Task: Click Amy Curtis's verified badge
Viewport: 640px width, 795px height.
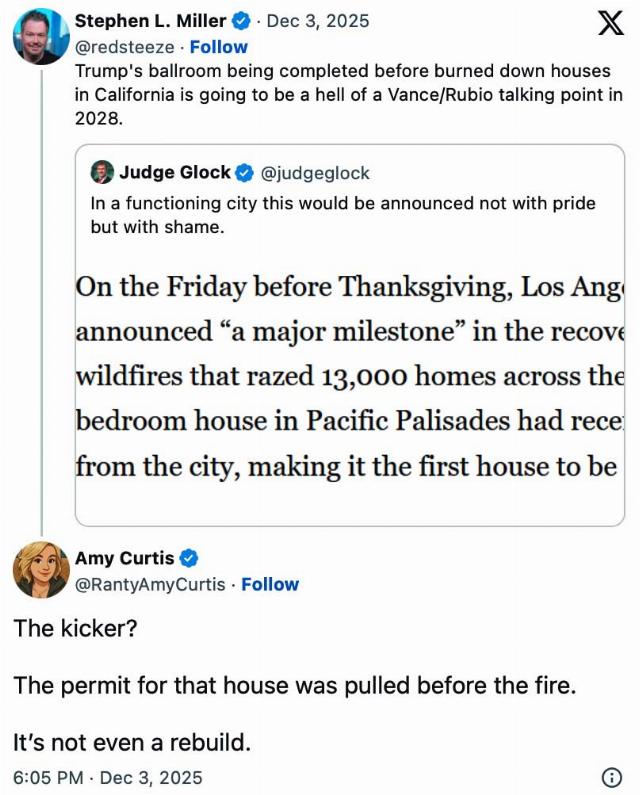Action: tap(189, 559)
